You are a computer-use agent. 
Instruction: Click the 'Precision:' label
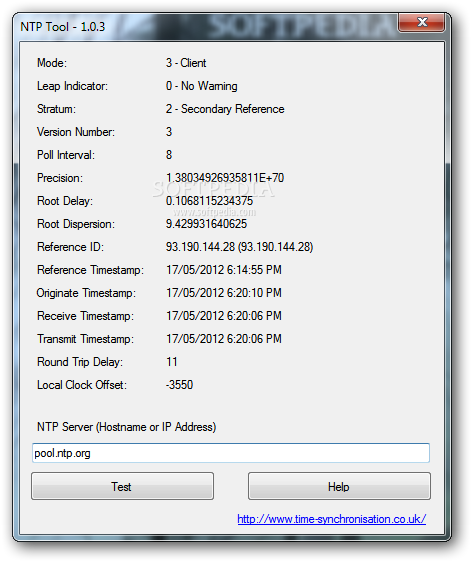click(60, 178)
